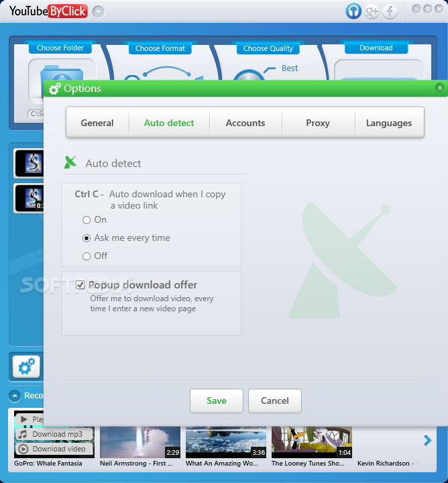Click the Download header label
This screenshot has height=483, width=448.
(376, 48)
